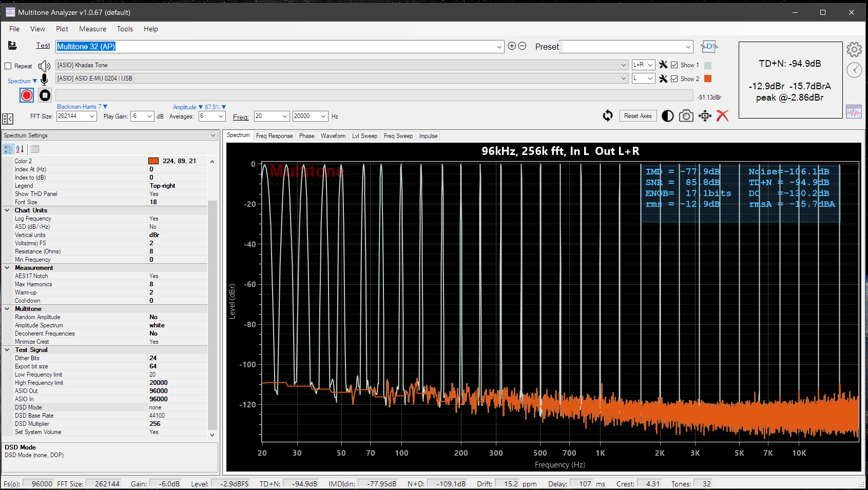Image resolution: width=868 pixels, height=490 pixels.
Task: Click the clock history icon
Action: tap(854, 70)
